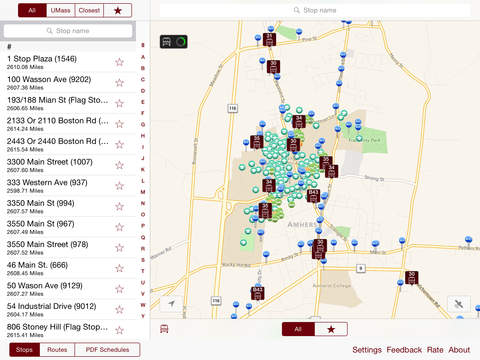Open the 3350 Main St (994) stop
This screenshot has height=360, width=480.
coord(68,206)
